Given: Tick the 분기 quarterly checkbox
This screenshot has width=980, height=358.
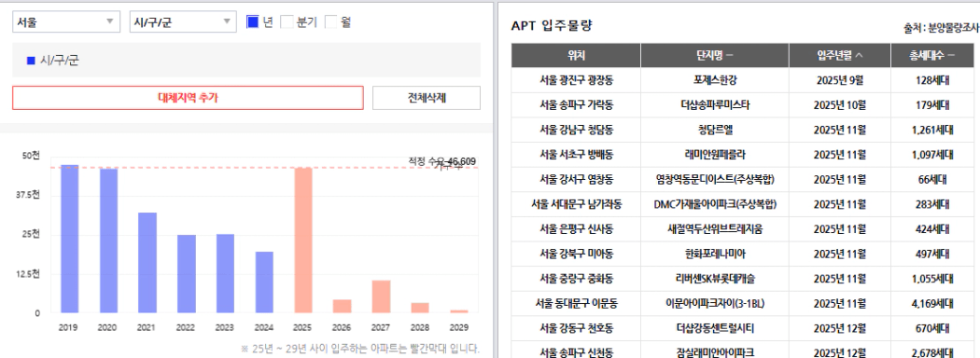Looking at the screenshot, I should (x=287, y=21).
